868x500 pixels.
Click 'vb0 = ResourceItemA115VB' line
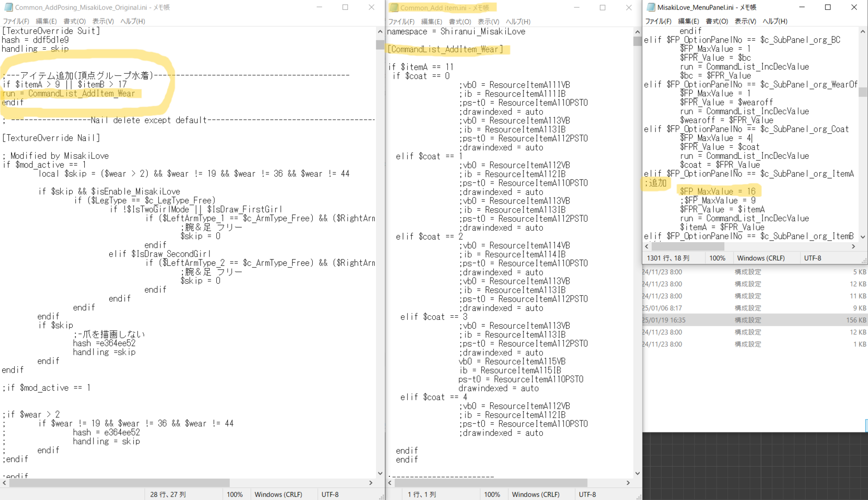[x=512, y=361]
